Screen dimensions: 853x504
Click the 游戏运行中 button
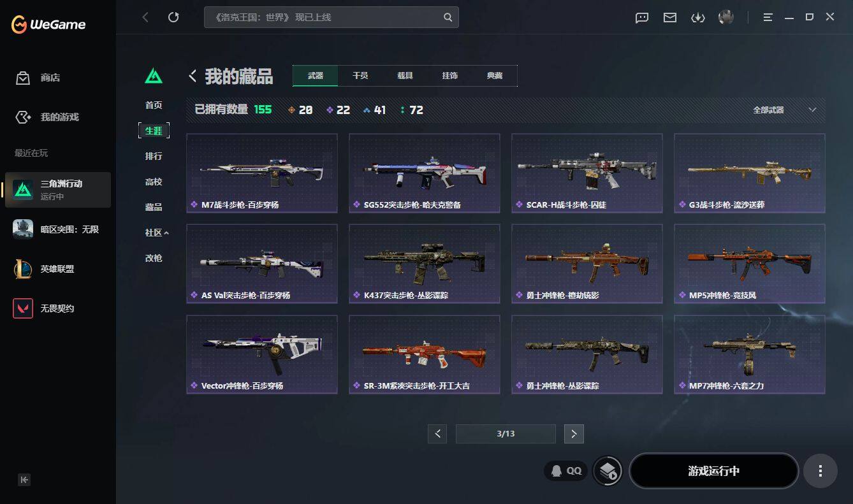[x=713, y=471]
